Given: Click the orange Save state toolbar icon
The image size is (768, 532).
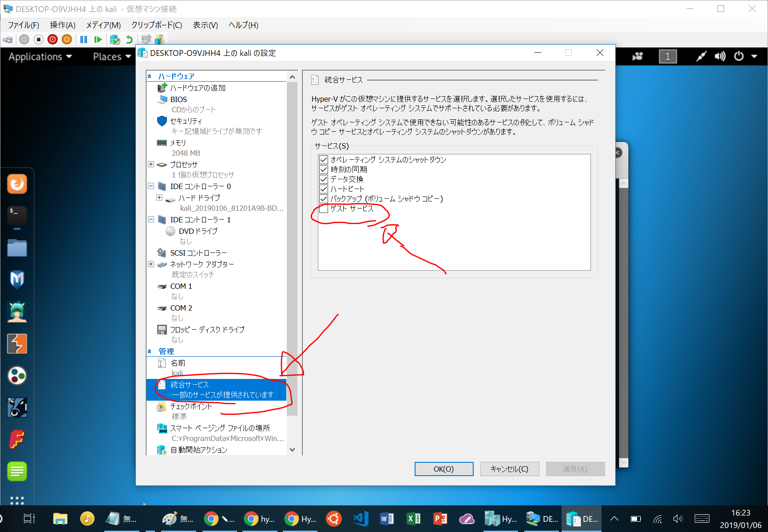Looking at the screenshot, I should click(x=67, y=39).
